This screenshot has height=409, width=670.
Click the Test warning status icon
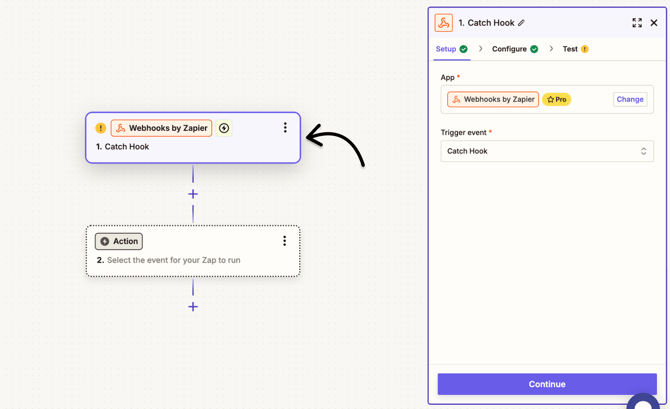tap(585, 49)
